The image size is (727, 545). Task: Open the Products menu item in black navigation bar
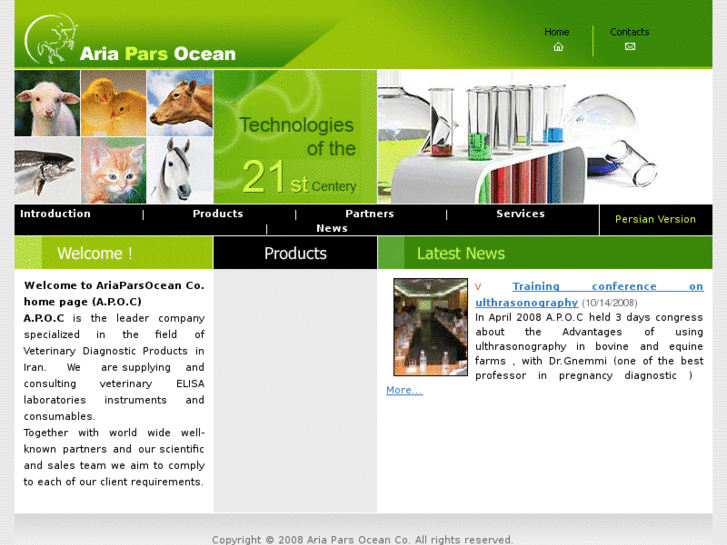(218, 213)
